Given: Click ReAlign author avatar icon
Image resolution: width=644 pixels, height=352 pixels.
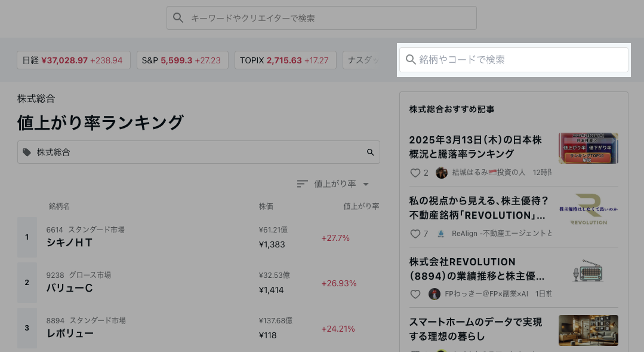Looking at the screenshot, I should [440, 234].
